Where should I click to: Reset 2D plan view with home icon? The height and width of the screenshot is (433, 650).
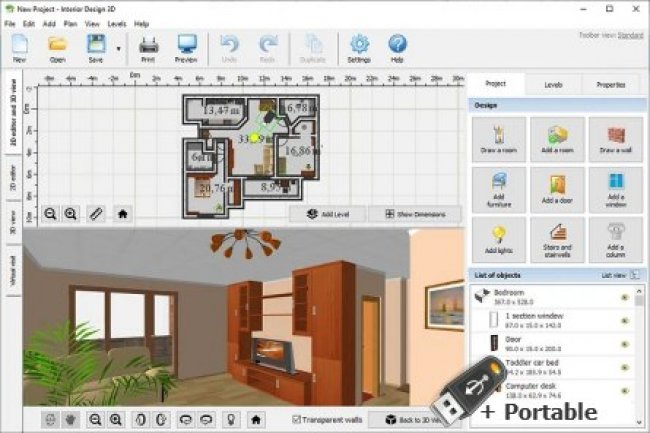pos(122,214)
